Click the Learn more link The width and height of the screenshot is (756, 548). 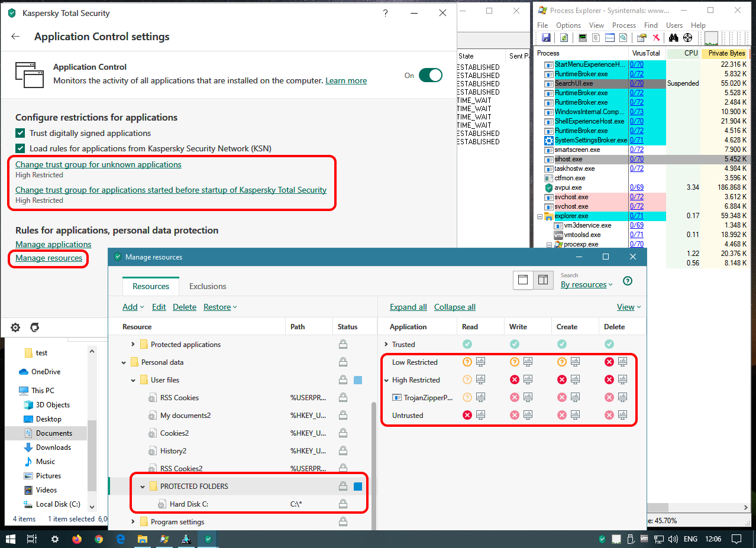346,80
